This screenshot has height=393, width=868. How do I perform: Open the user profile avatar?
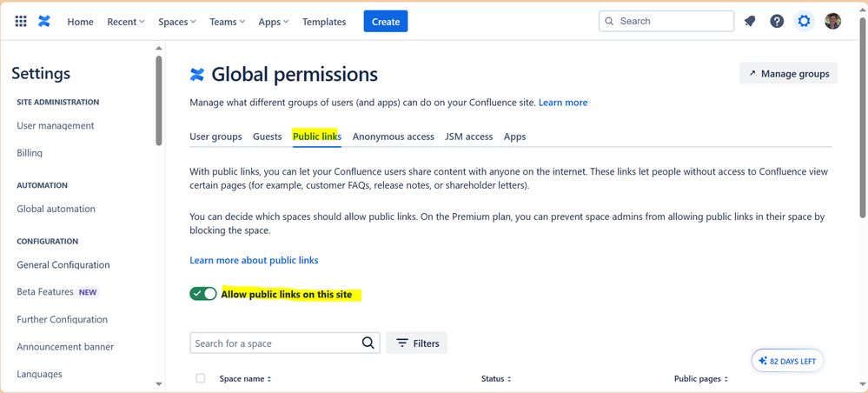pyautogui.click(x=832, y=21)
